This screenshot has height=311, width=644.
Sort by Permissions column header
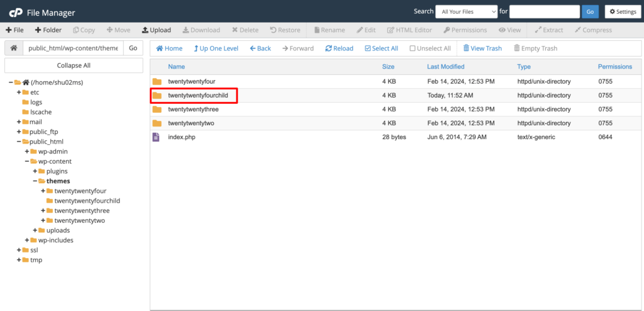(x=615, y=67)
